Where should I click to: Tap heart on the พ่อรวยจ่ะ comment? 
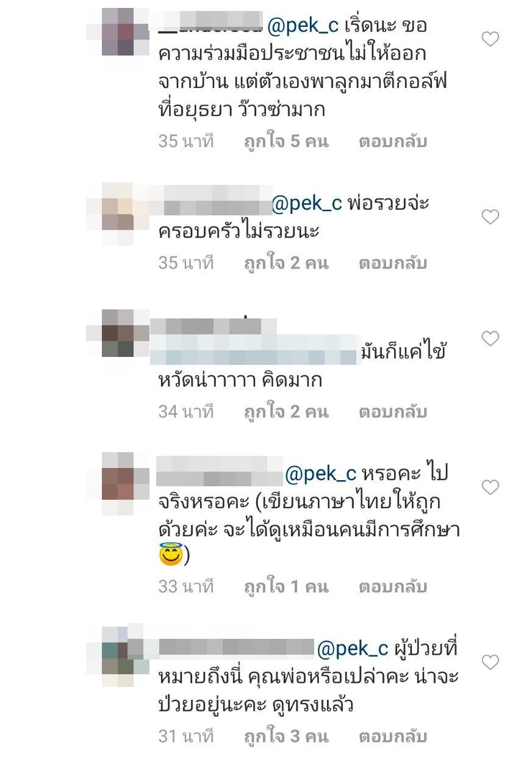(x=491, y=217)
